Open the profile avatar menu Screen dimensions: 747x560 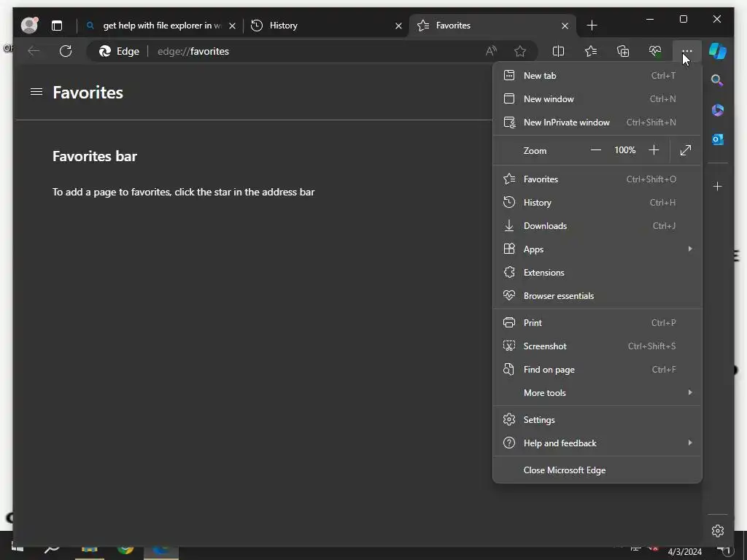click(x=29, y=26)
